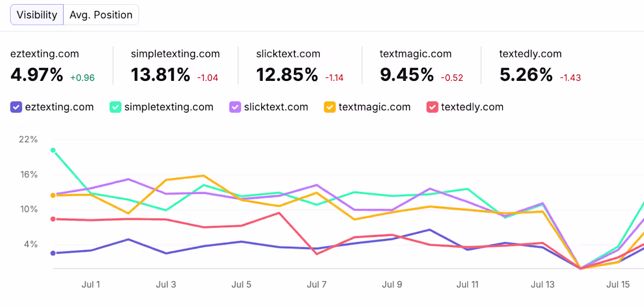Viewport: 644px width, 307px height.
Task: Click the Jul 13 date label
Action: click(543, 284)
